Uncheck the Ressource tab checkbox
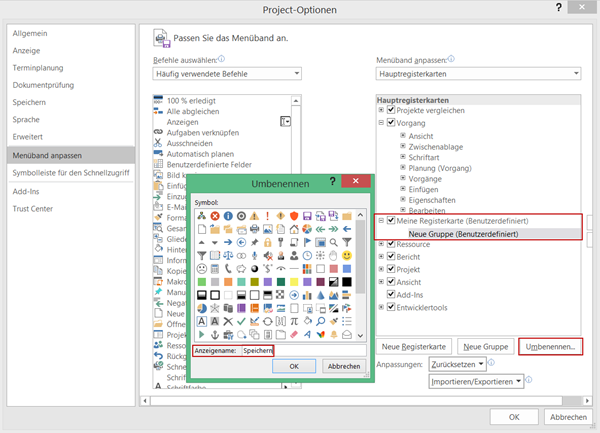 tap(391, 243)
